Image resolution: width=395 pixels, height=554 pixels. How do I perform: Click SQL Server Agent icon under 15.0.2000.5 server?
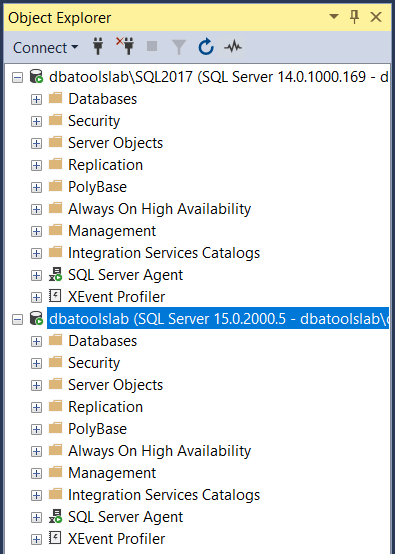coord(55,516)
